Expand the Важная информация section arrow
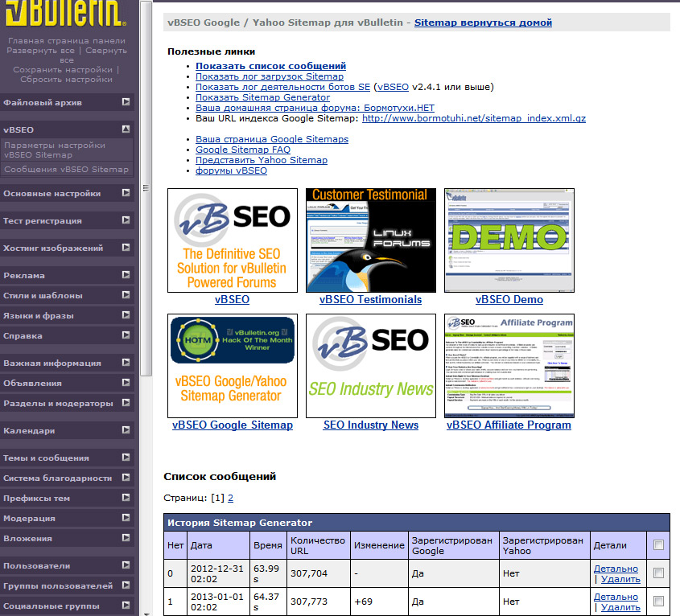This screenshot has width=680, height=616. click(126, 363)
